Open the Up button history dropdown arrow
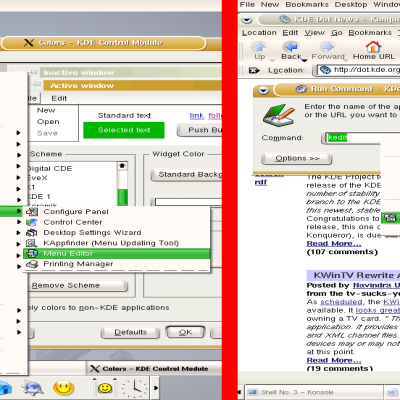The width and height of the screenshot is (400, 400). [x=272, y=60]
